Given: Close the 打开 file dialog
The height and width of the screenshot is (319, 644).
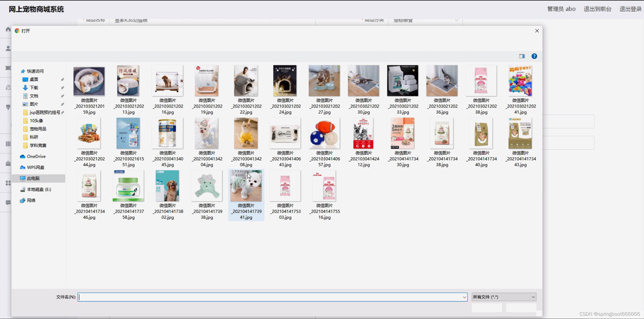Looking at the screenshot, I should [537, 31].
